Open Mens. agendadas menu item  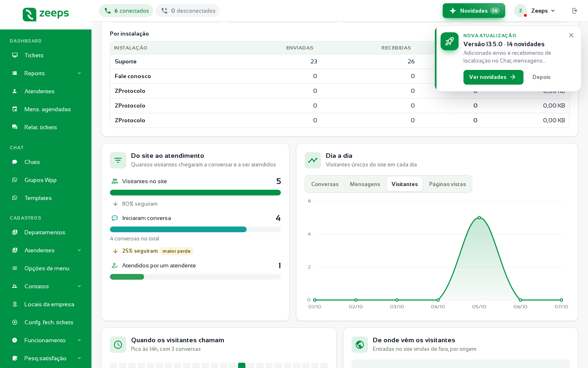click(46, 109)
